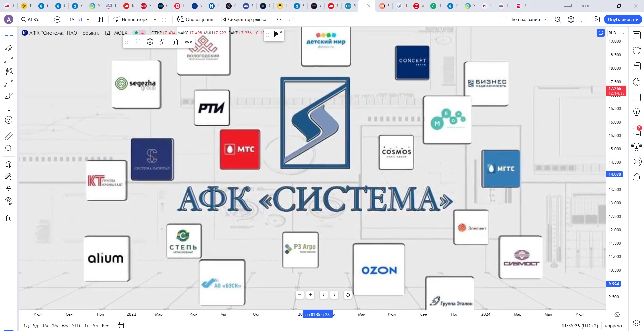
Task: Remove all drawings with left trash icon
Action: (x=9, y=218)
